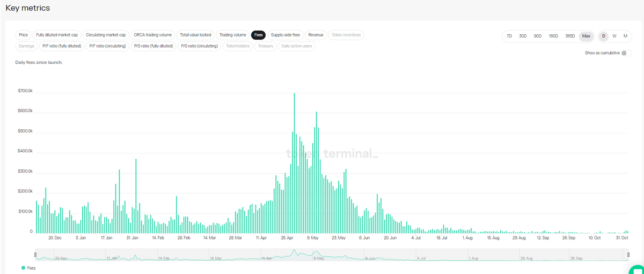Toggle Show as cumulative switch
The width and height of the screenshot is (644, 274).
[626, 53]
